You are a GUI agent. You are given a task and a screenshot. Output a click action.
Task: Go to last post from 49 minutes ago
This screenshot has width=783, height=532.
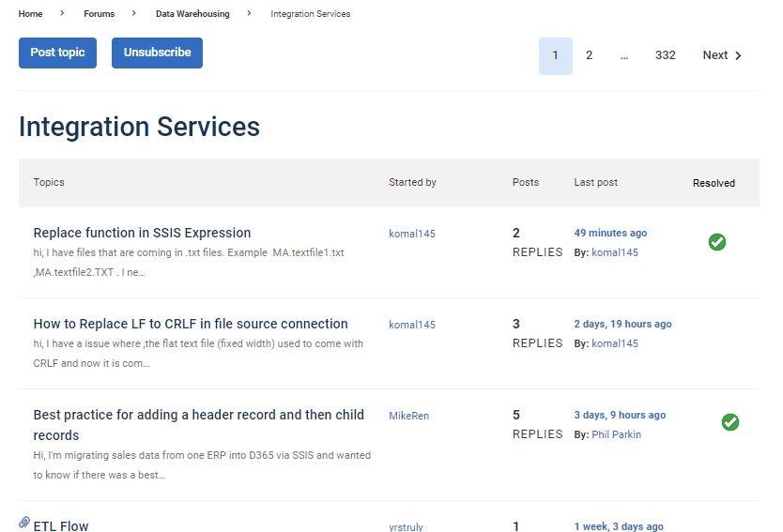[x=610, y=233]
